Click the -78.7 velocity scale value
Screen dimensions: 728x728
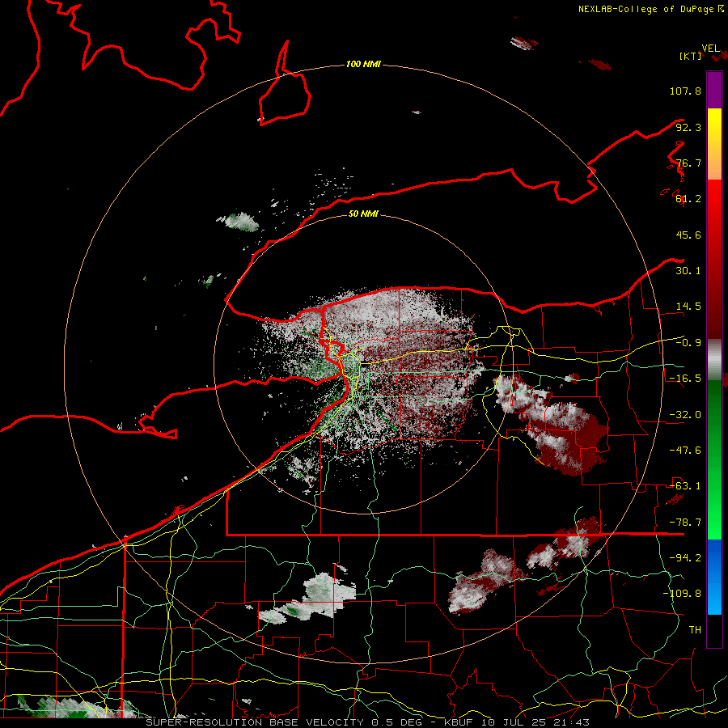(685, 523)
